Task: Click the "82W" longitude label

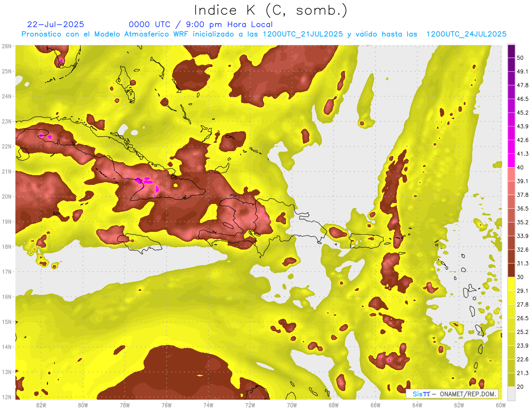Action: pyautogui.click(x=41, y=405)
